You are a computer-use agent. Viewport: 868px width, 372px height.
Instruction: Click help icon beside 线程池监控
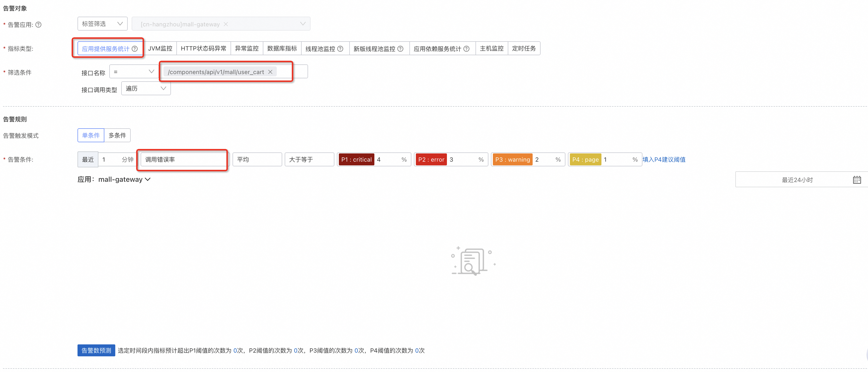point(340,48)
